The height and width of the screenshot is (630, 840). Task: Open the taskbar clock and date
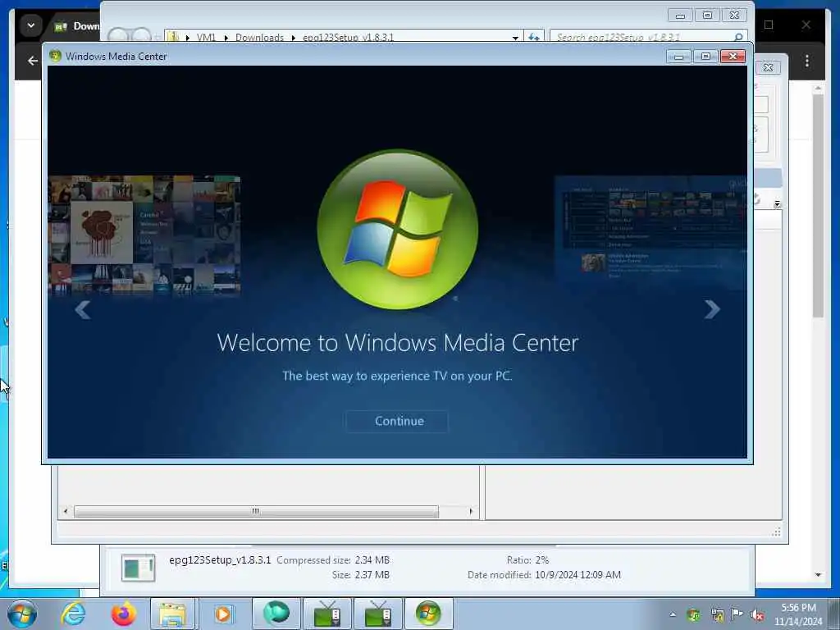click(798, 614)
